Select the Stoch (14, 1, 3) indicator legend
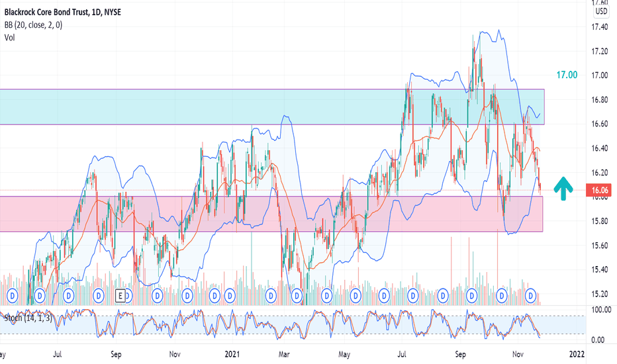Screen dimensions: 617x364 [28, 318]
